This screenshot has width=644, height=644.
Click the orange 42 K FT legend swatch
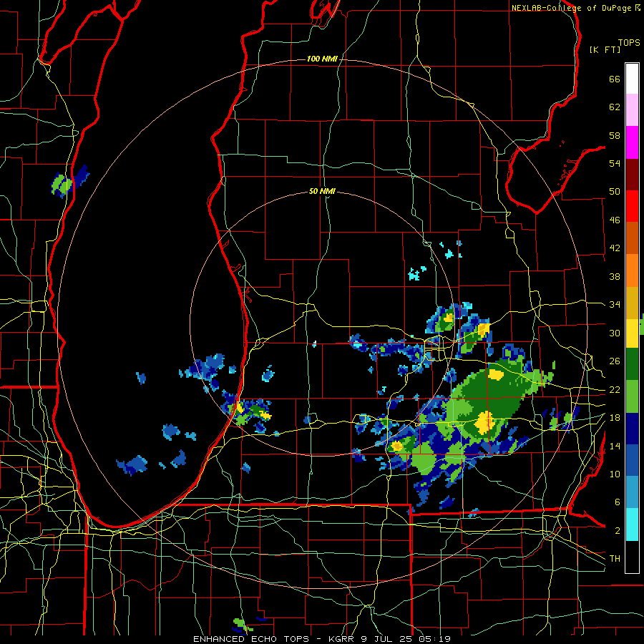click(x=632, y=270)
